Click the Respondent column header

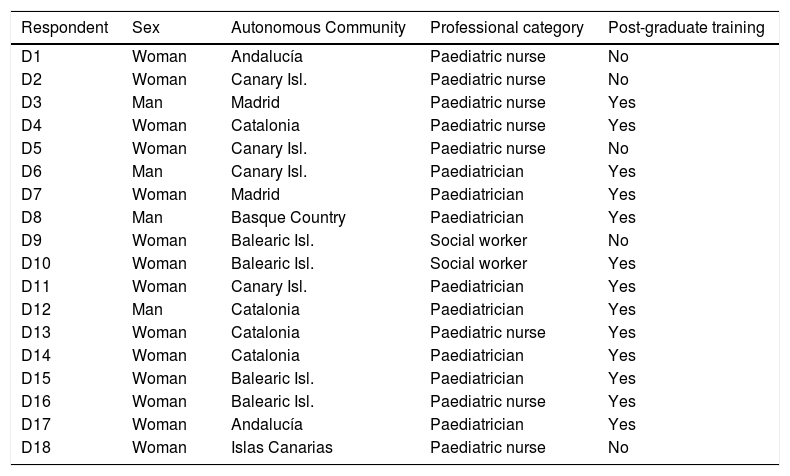64,28
